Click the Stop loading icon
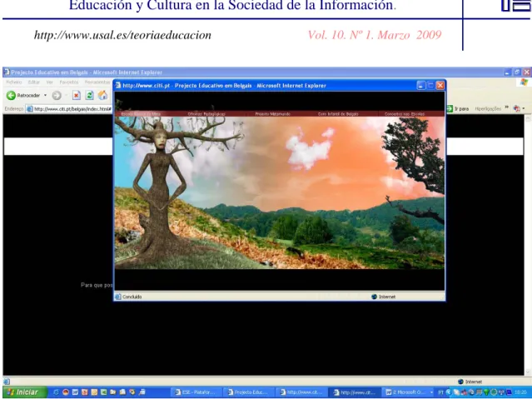The height and width of the screenshot is (399, 532). point(77,96)
